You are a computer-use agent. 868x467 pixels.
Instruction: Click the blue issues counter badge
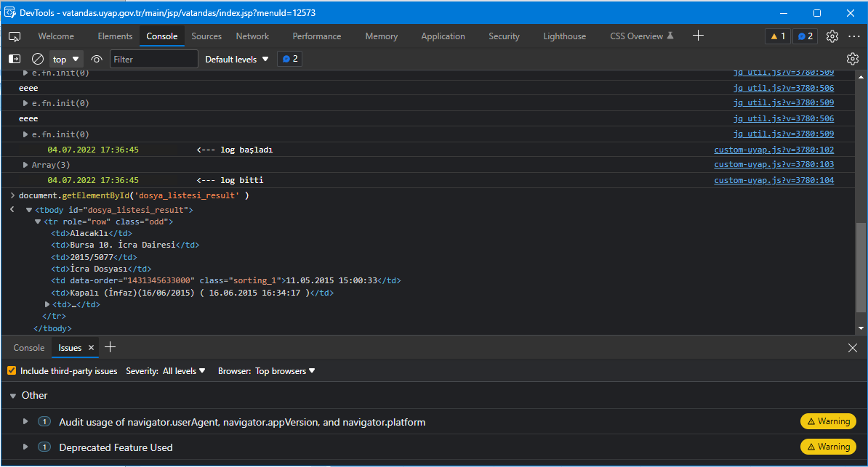(805, 34)
